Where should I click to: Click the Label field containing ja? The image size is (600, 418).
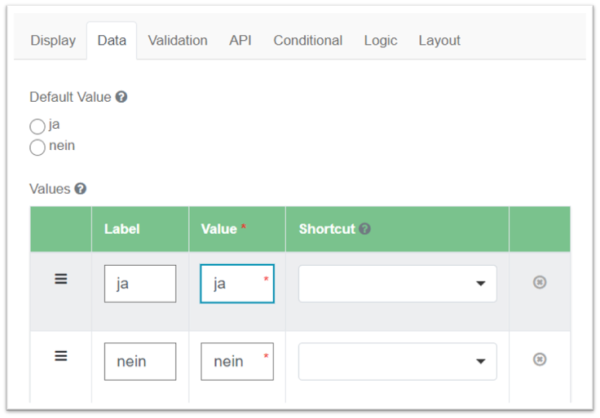tap(140, 284)
